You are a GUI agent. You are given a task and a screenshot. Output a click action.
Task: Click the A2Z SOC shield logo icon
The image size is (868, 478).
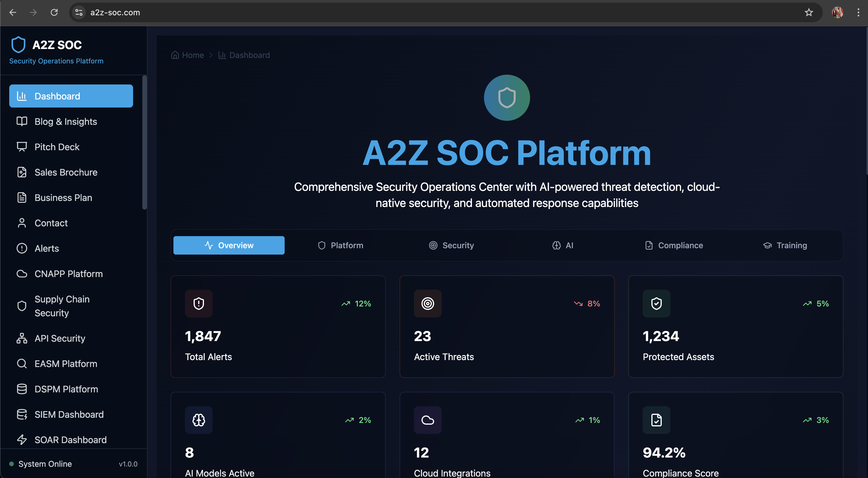click(x=18, y=45)
